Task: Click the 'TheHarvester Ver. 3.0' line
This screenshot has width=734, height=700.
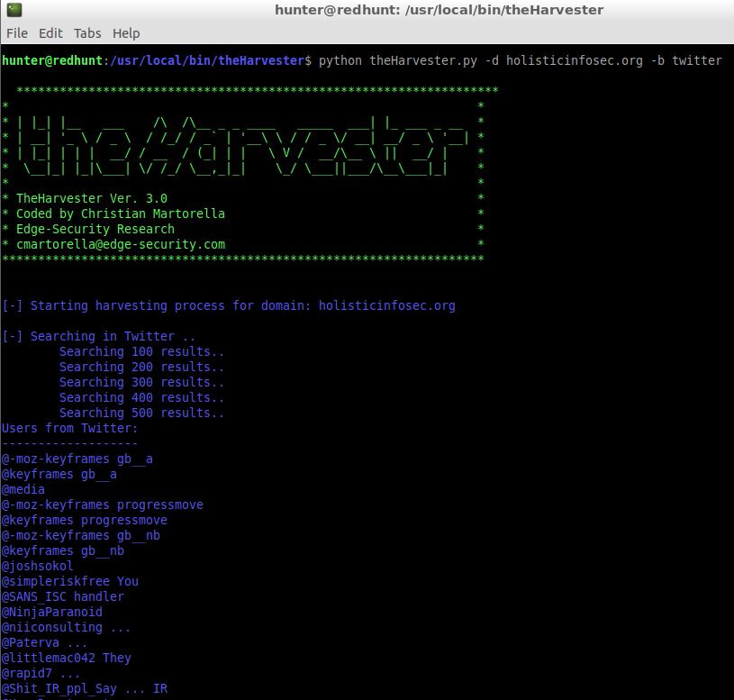Action: (x=92, y=198)
